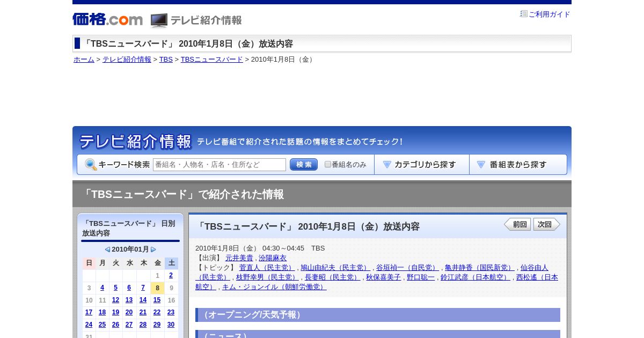Select calendar date 17
The height and width of the screenshot is (338, 644).
[x=89, y=312]
